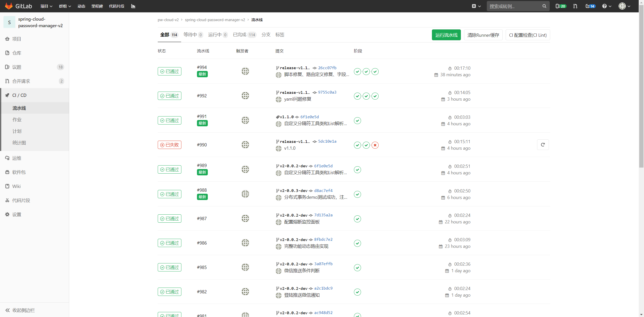The height and width of the screenshot is (317, 644).
Task: Click the green 运行流水线 button
Action: point(446,35)
